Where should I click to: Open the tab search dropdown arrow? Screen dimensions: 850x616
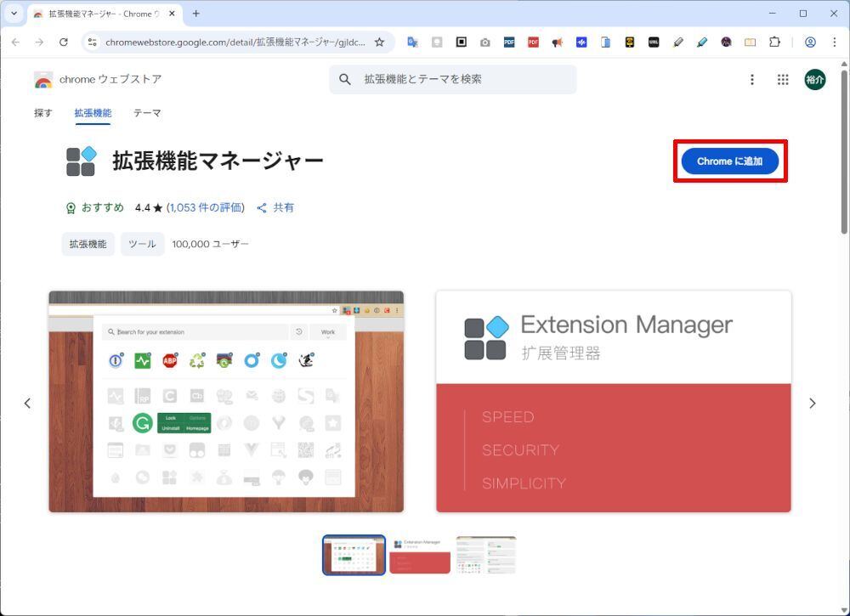pos(14,14)
